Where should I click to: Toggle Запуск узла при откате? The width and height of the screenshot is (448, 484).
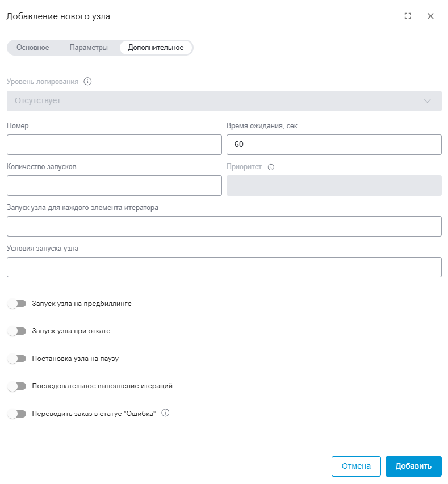[17, 331]
